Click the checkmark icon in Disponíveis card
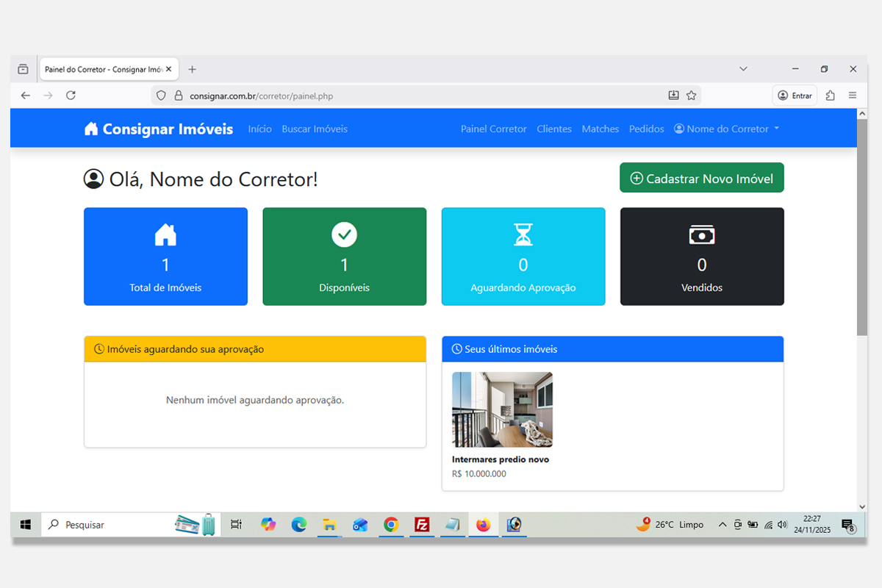This screenshot has width=882, height=588. click(x=344, y=234)
